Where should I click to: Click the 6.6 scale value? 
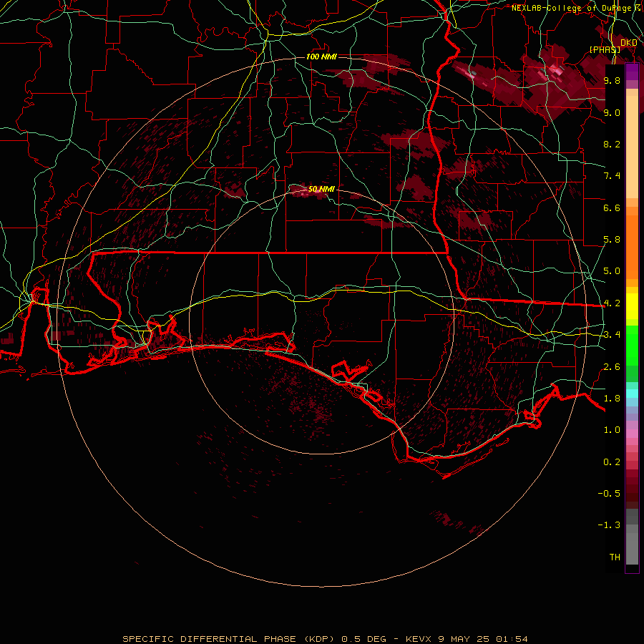[x=612, y=208]
